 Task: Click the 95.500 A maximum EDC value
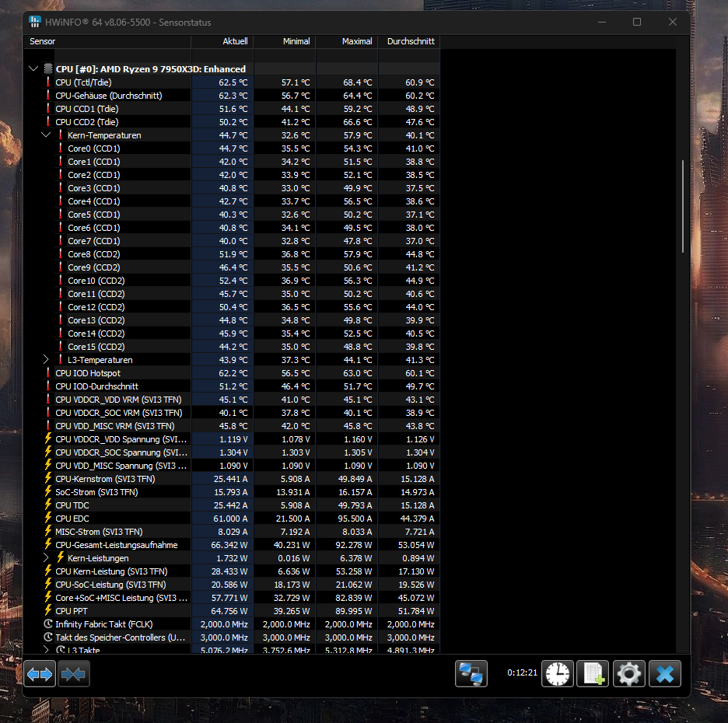(354, 519)
